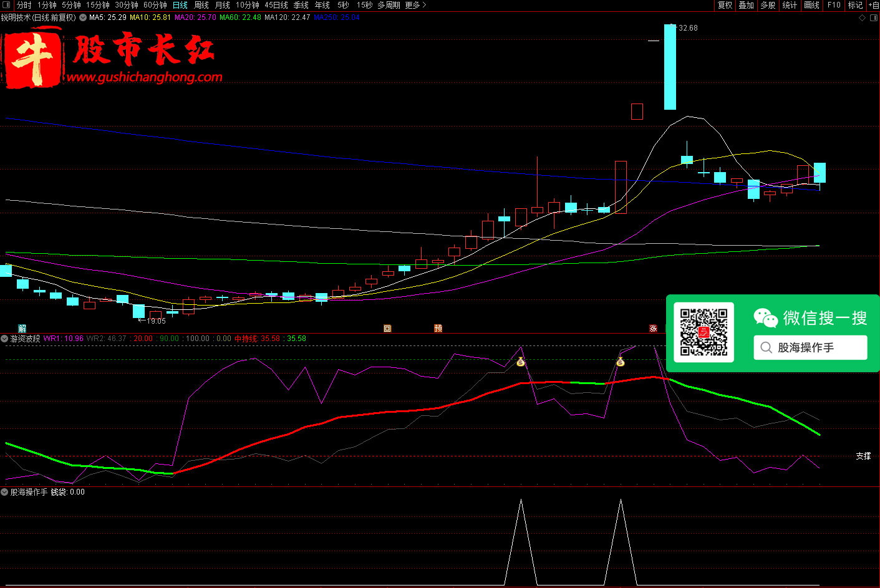The height and width of the screenshot is (588, 880).
Task: Click the WeChat QR code image
Action: pyautogui.click(x=704, y=332)
